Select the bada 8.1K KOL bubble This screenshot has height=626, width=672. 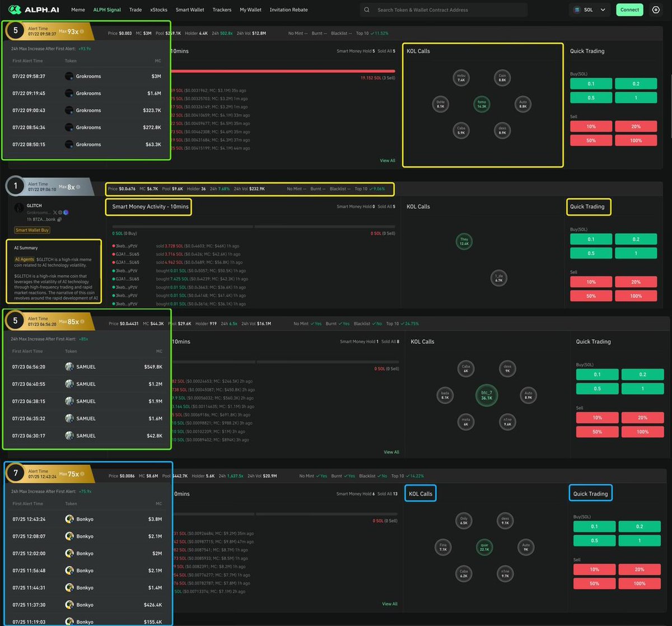(x=445, y=395)
